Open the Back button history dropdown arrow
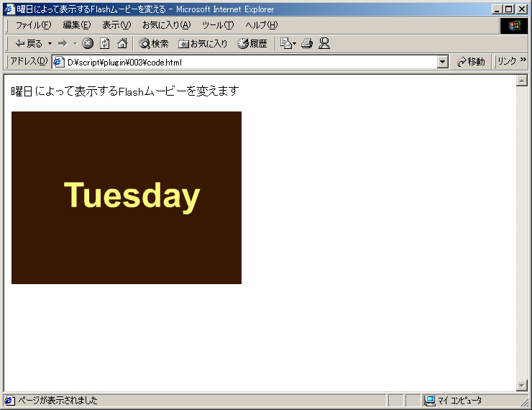This screenshot has width=532, height=410. [x=50, y=43]
